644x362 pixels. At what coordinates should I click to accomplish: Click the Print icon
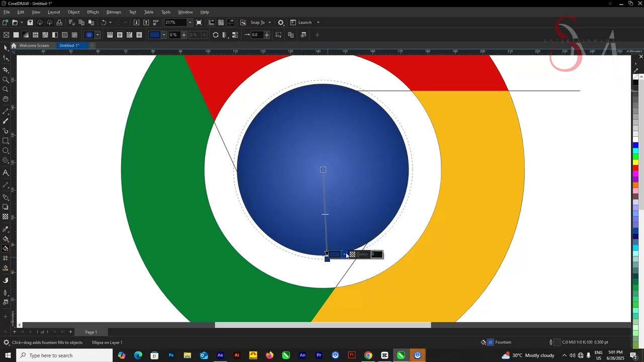point(59,23)
